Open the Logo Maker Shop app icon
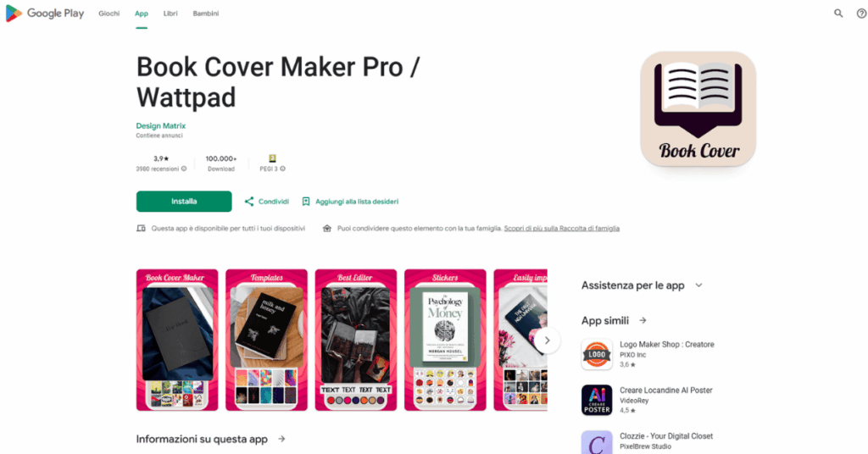The image size is (868, 454). 597,354
